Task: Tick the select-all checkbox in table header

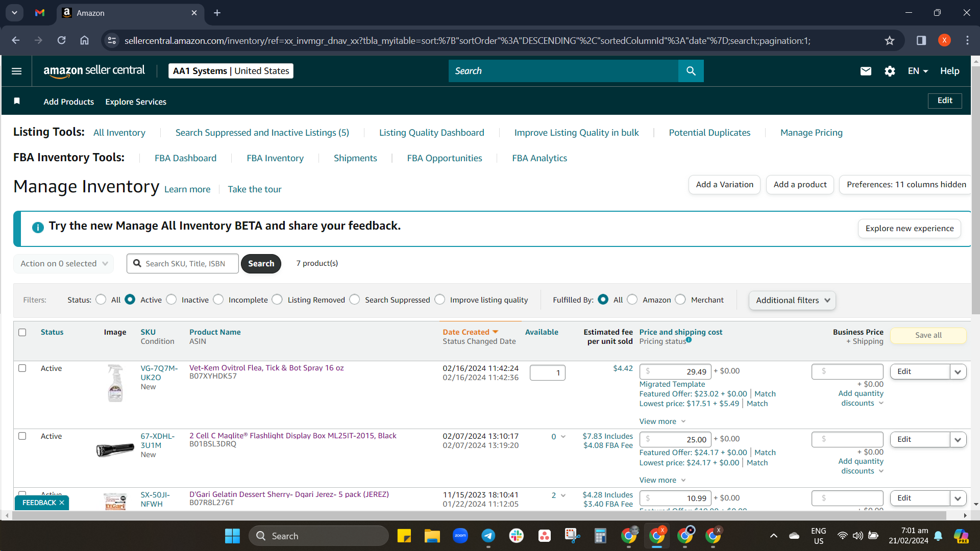Action: 22,332
